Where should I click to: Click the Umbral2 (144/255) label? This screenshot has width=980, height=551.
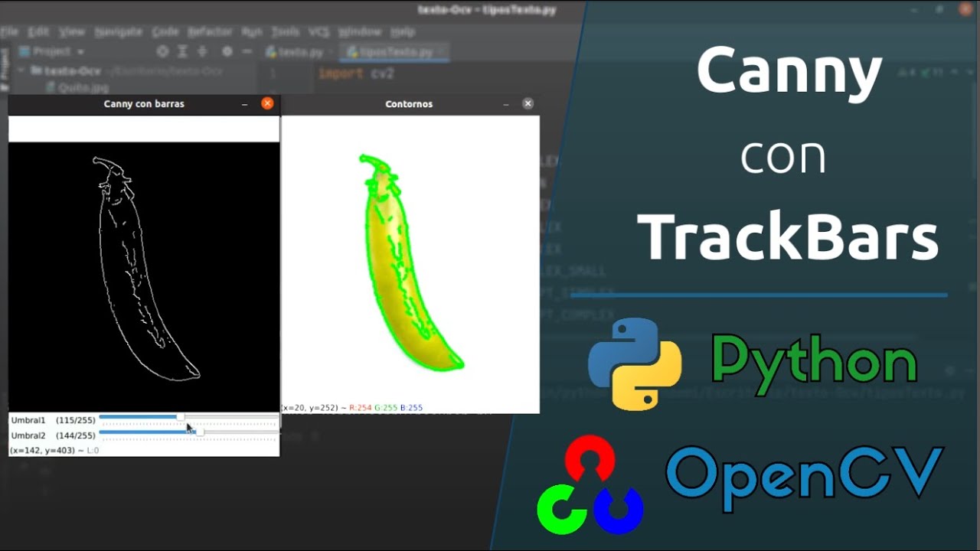tap(53, 435)
